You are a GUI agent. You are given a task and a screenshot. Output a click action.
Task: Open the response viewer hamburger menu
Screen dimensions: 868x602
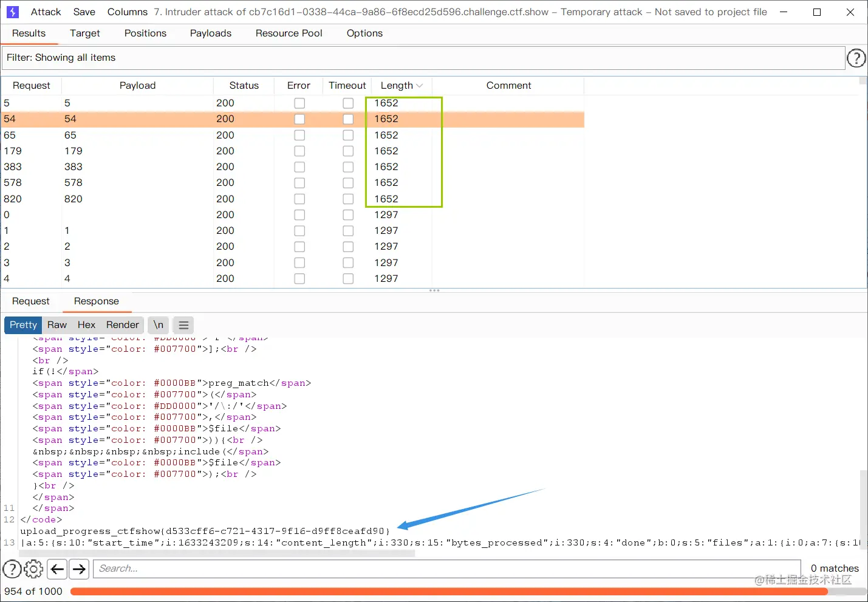pyautogui.click(x=183, y=325)
